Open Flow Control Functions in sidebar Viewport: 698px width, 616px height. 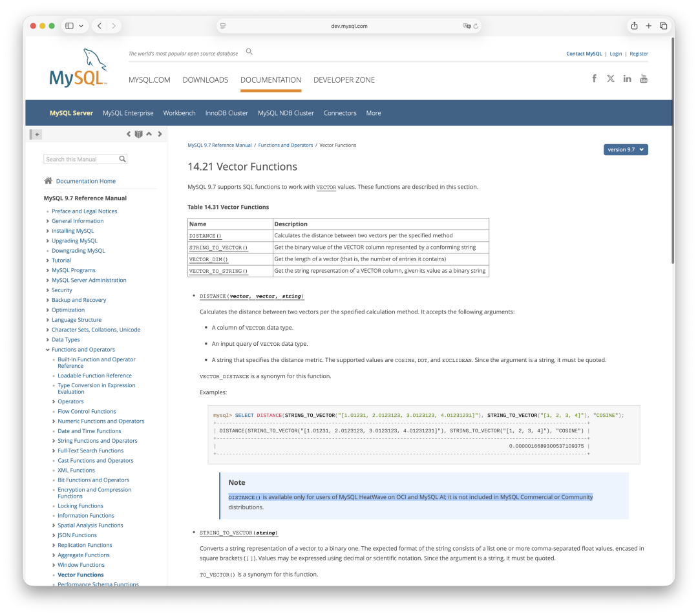click(x=87, y=411)
